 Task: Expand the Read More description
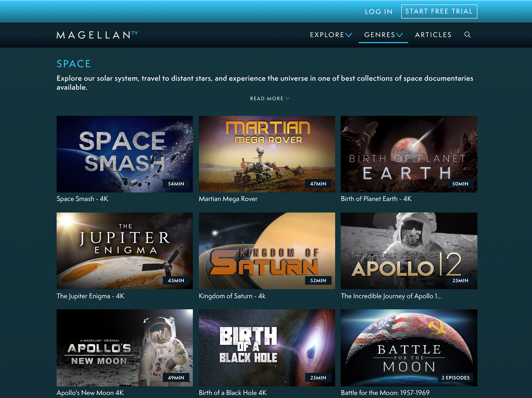[x=270, y=98]
